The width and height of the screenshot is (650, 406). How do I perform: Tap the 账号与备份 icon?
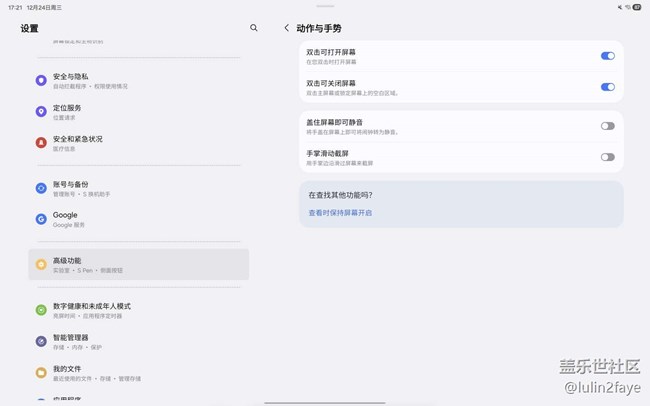(41, 188)
